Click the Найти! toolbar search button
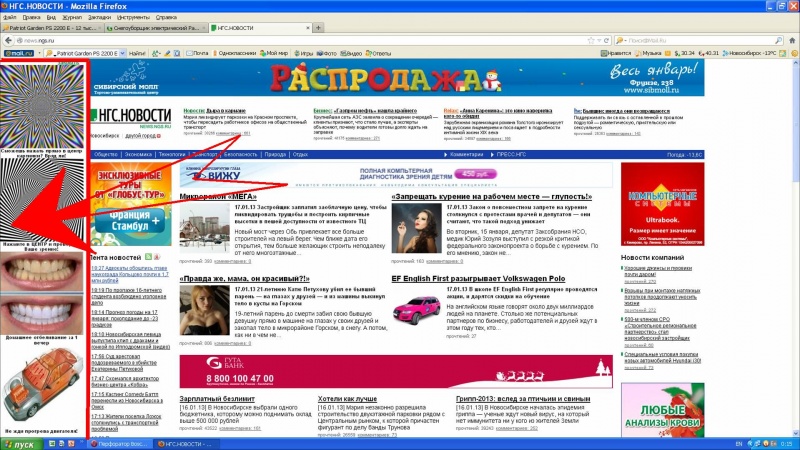The height and width of the screenshot is (450, 800). [137, 53]
